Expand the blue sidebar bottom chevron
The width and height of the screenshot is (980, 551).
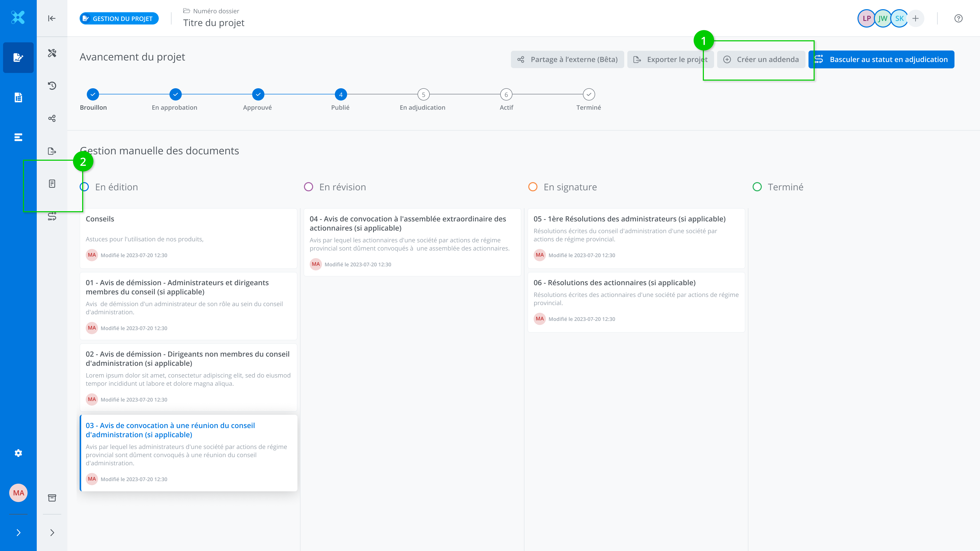pos(18,532)
